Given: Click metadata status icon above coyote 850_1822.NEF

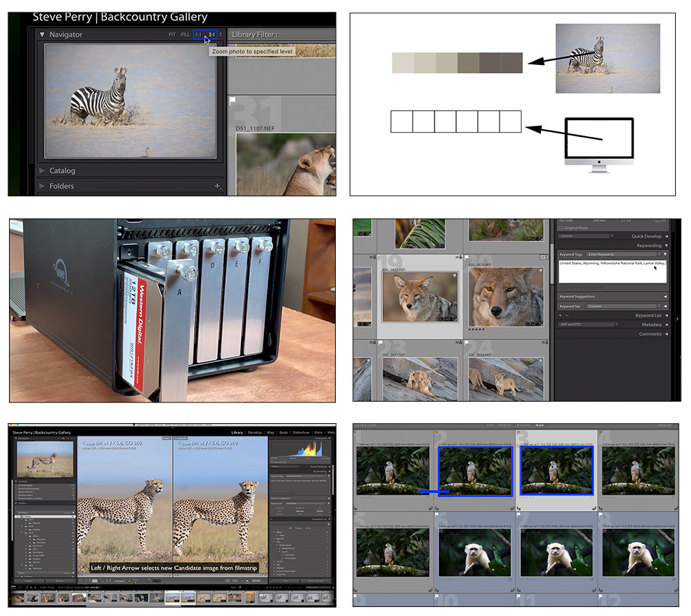Looking at the screenshot, I should 460,257.
